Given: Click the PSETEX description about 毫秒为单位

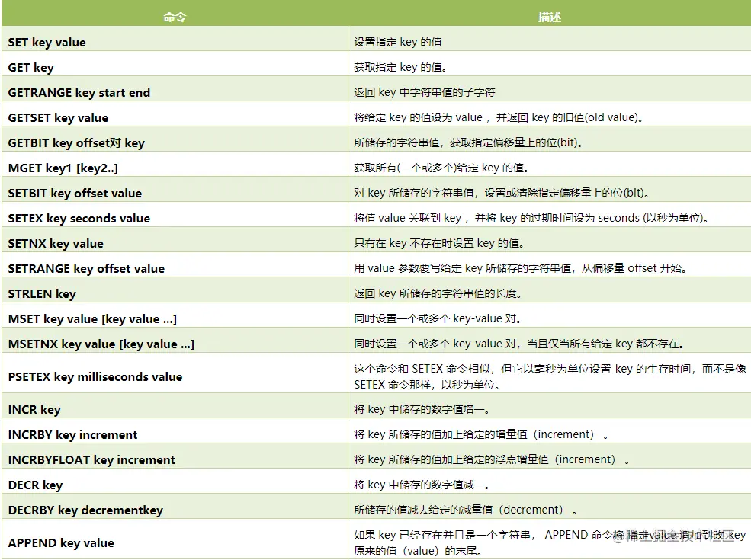Looking at the screenshot, I should [x=550, y=376].
